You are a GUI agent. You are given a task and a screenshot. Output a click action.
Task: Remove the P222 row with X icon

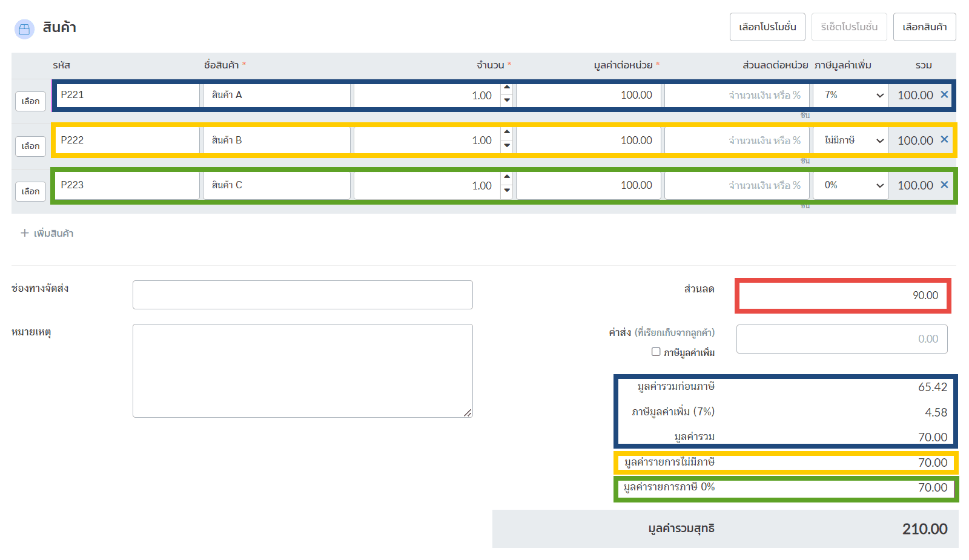(944, 139)
